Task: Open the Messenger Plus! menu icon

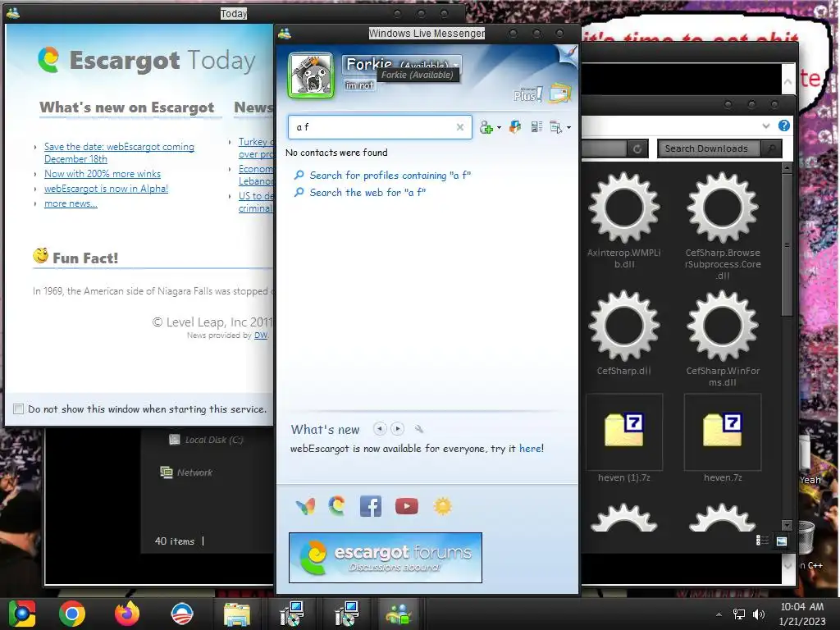Action: 527,94
